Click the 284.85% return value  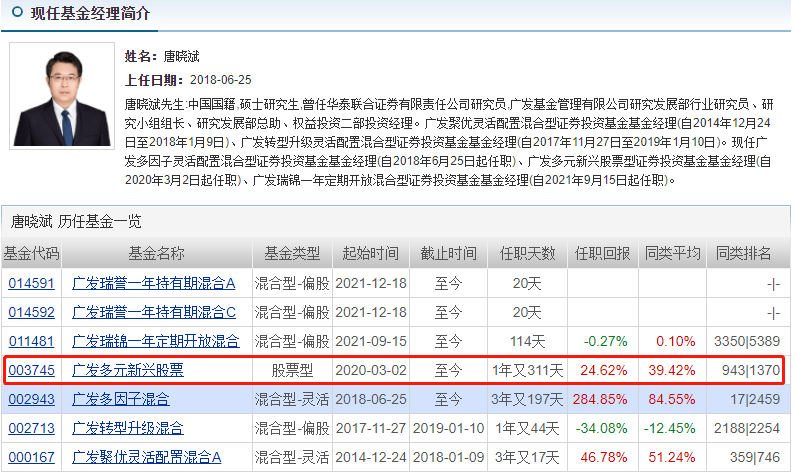click(600, 399)
